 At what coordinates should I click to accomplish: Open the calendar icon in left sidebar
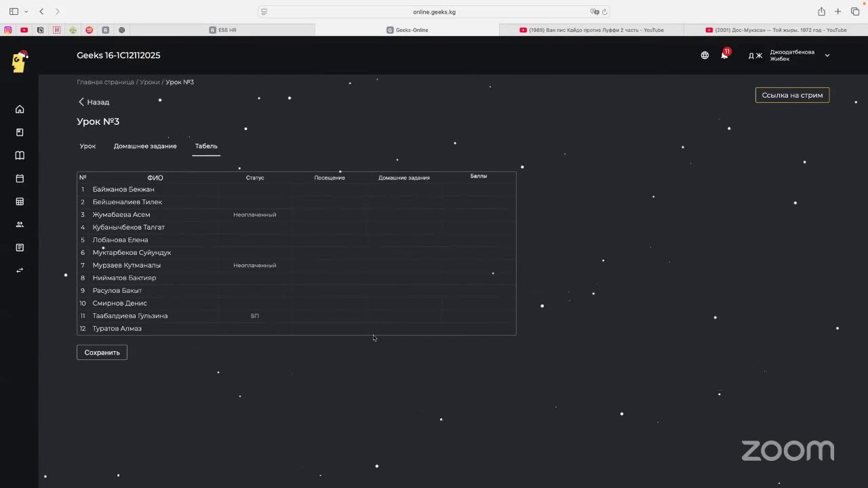click(x=20, y=178)
